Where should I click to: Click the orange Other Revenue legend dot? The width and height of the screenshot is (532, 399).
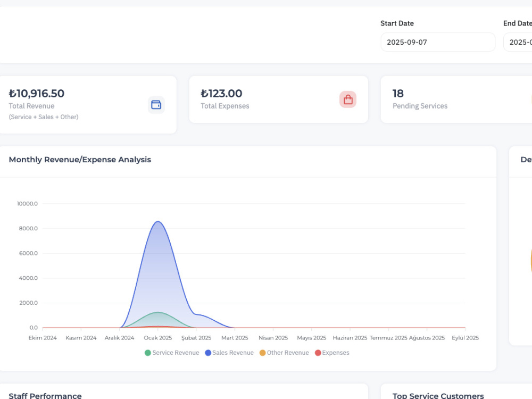tap(262, 353)
